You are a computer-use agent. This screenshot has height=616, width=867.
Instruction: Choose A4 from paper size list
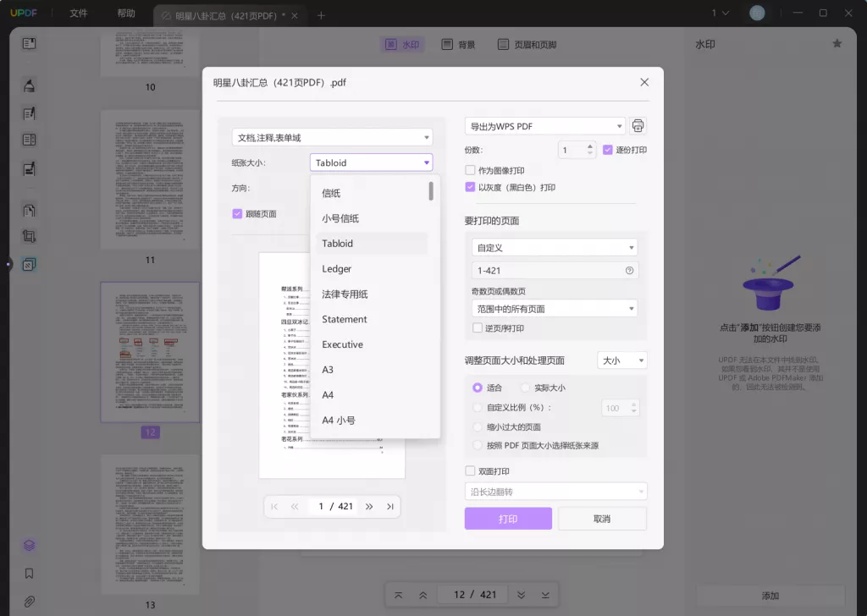click(372, 395)
